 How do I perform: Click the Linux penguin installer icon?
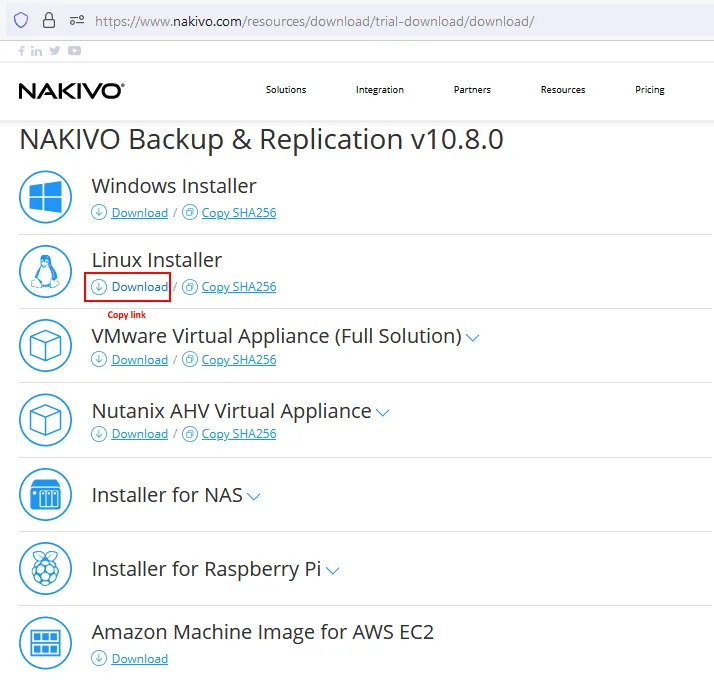click(x=46, y=271)
